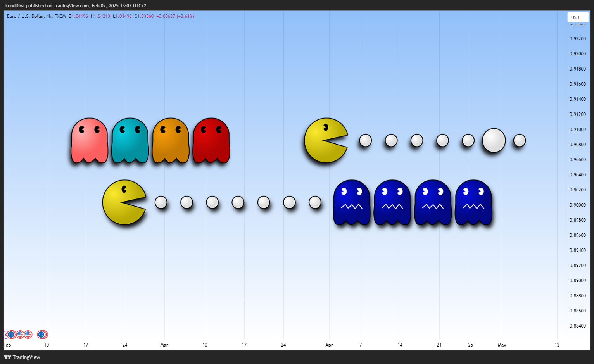Open the EU flag event stack near date 10

42,335
